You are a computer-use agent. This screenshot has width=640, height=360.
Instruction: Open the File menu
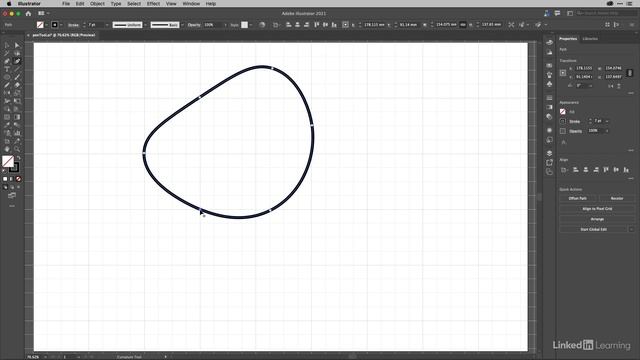(66, 4)
